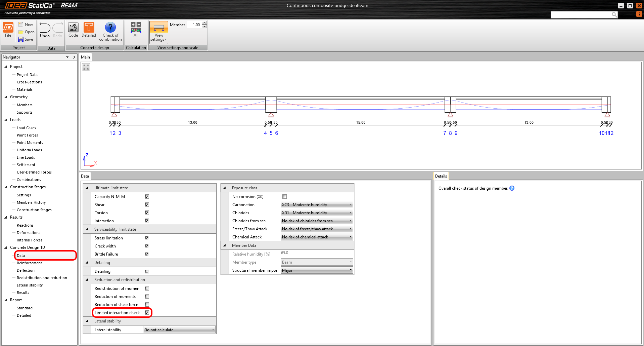Click the Undo arrow icon
The image size is (644, 346).
[x=45, y=28]
